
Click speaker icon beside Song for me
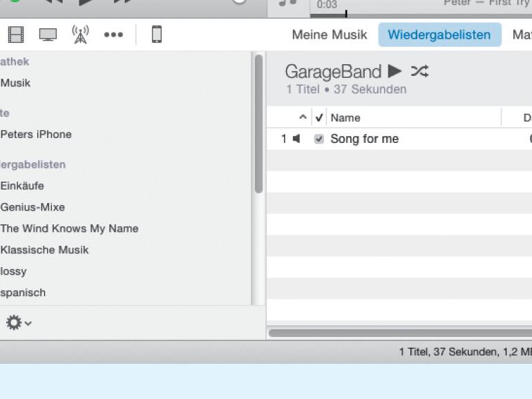296,139
